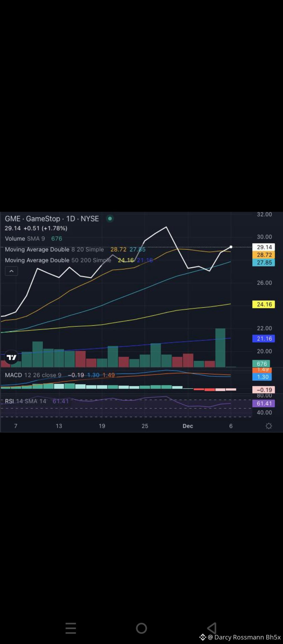Screen dimensions: 283x644
Task: Click the -0.19 histogram axis label
Action: click(x=264, y=390)
